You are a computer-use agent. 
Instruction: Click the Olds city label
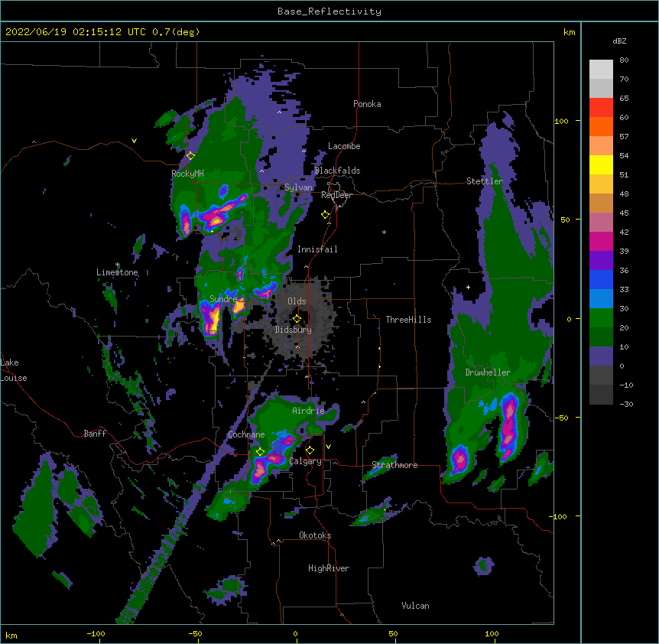[297, 301]
